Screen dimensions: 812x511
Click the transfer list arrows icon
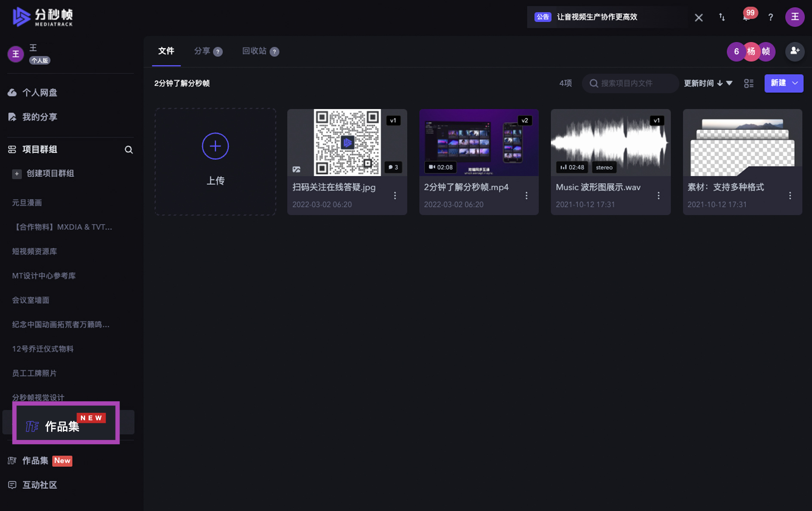[x=722, y=17]
